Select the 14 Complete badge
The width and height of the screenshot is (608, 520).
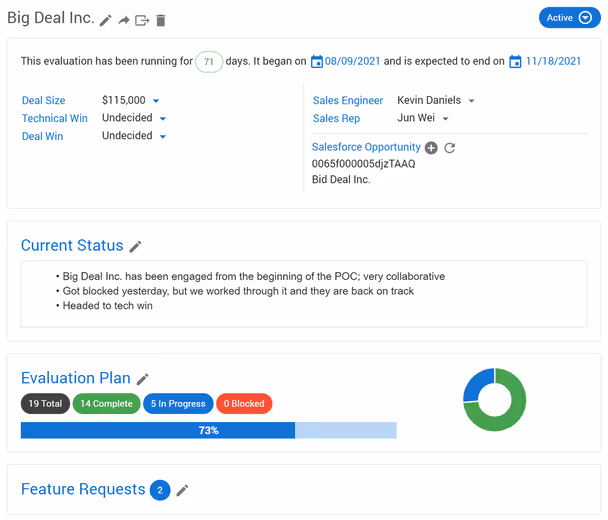(x=106, y=404)
